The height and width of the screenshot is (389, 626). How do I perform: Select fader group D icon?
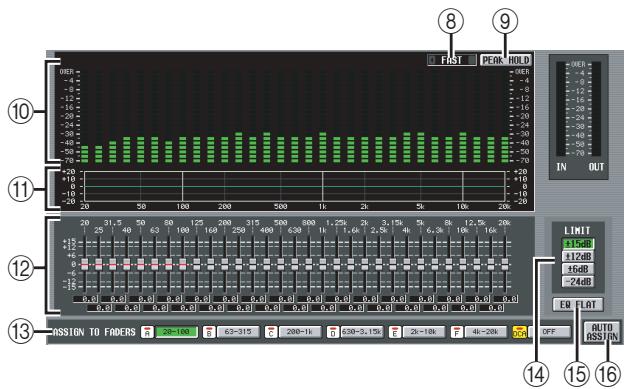point(333,332)
